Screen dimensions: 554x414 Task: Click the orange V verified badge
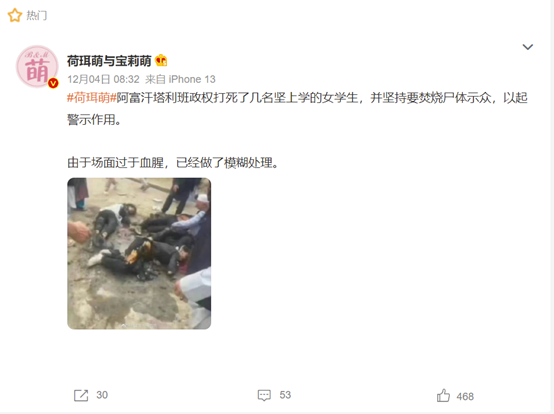click(x=53, y=83)
